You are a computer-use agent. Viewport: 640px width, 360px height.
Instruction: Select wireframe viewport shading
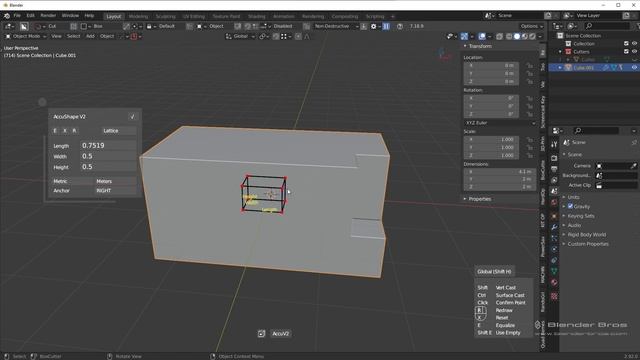click(x=509, y=36)
